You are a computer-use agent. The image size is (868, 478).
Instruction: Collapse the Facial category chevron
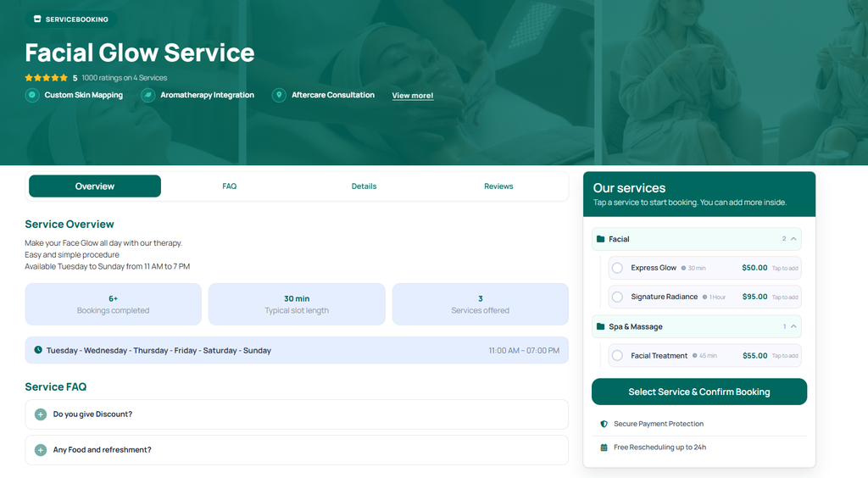coord(793,239)
